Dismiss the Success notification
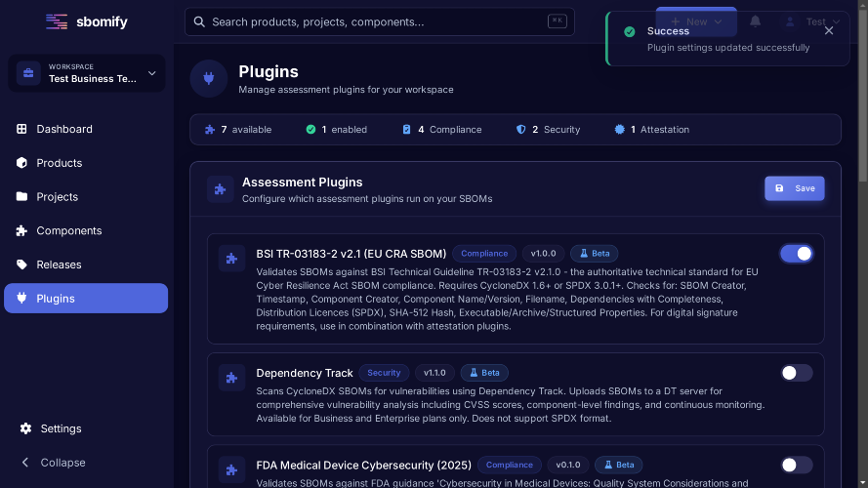This screenshot has height=488, width=868. coord(829,31)
